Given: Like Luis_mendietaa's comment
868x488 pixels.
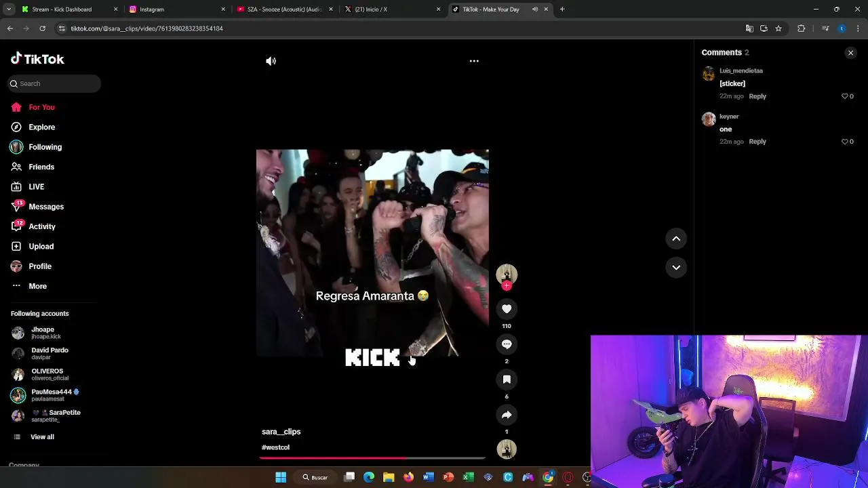Looking at the screenshot, I should click(845, 96).
